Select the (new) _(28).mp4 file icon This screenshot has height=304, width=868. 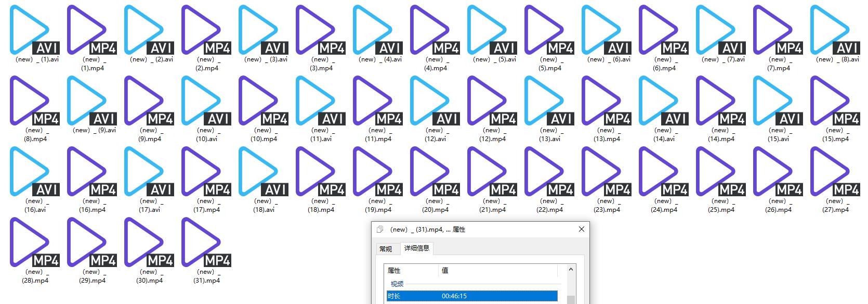34,242
